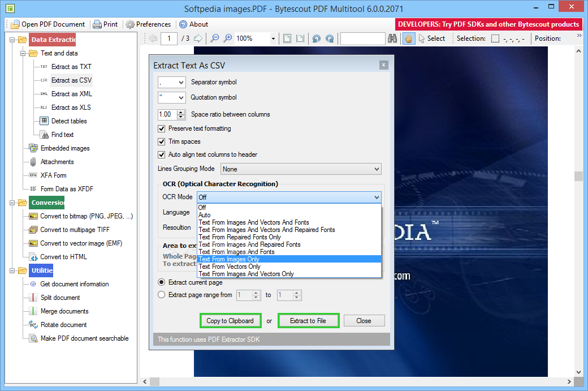Screen dimensions: 588x391
Task: Open the Rotate document tool
Action: pos(63,325)
